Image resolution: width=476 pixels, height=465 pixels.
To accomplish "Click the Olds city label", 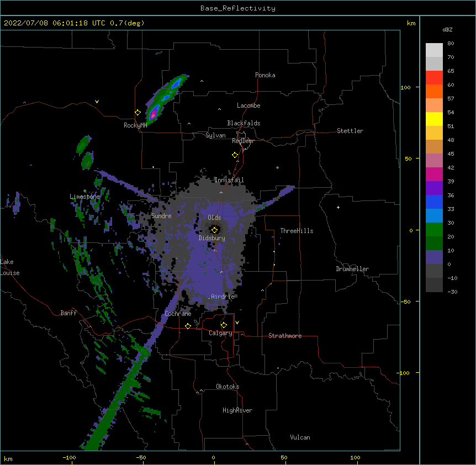I will coord(214,218).
